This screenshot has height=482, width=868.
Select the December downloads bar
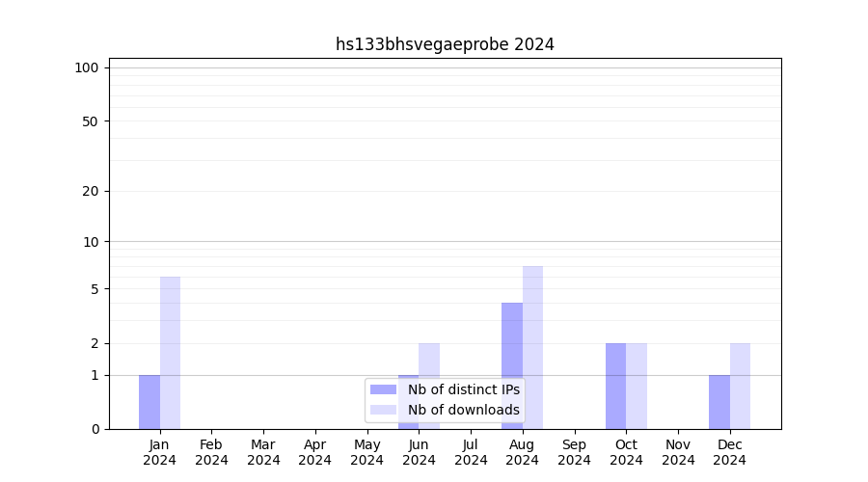point(740,386)
